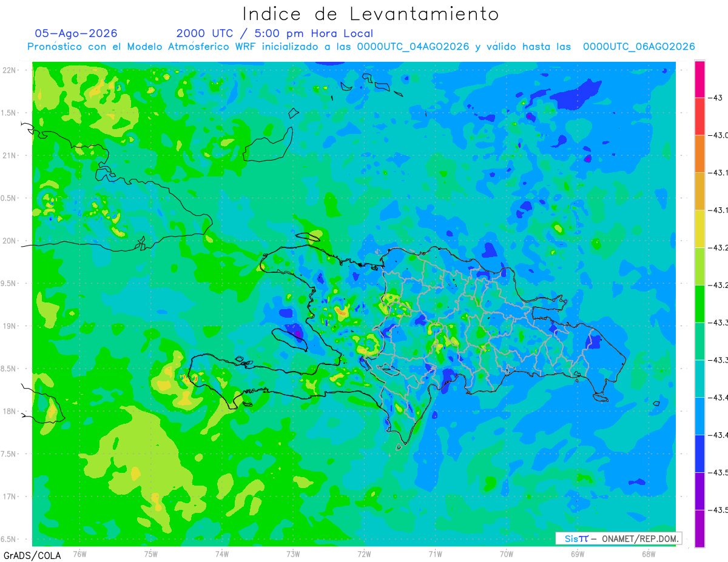Click the '-43' top color scale label
The height and width of the screenshot is (562, 728).
point(715,98)
